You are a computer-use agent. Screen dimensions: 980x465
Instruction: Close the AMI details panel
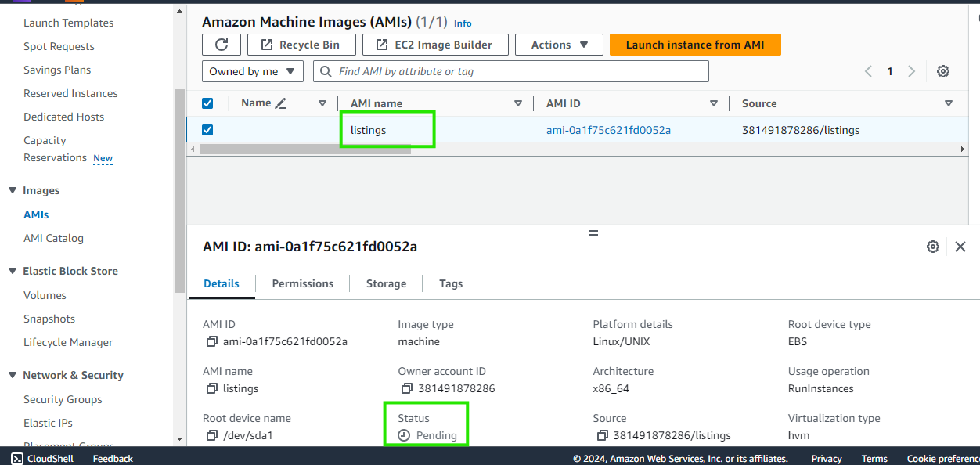click(x=960, y=247)
